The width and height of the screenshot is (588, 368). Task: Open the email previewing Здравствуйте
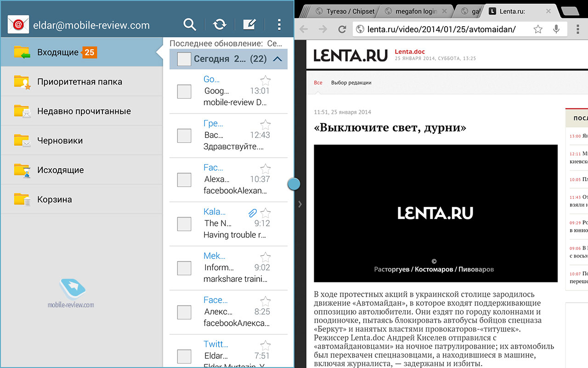[x=229, y=136]
